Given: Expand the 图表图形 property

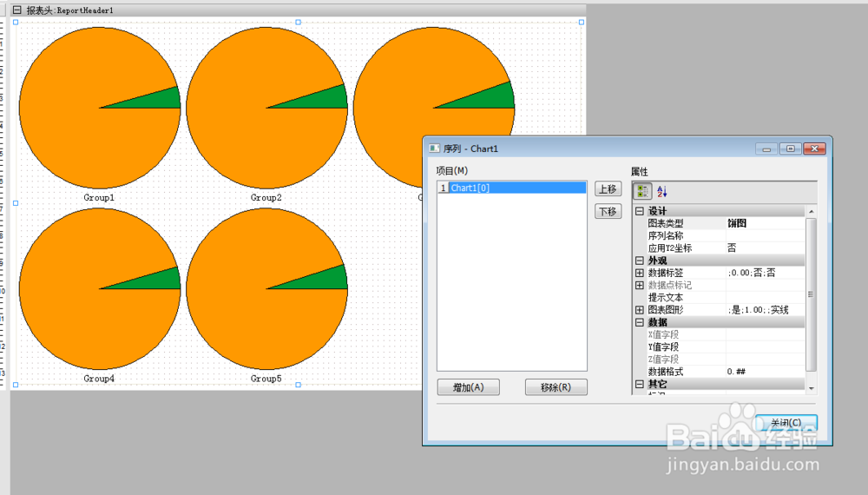Looking at the screenshot, I should click(x=640, y=309).
